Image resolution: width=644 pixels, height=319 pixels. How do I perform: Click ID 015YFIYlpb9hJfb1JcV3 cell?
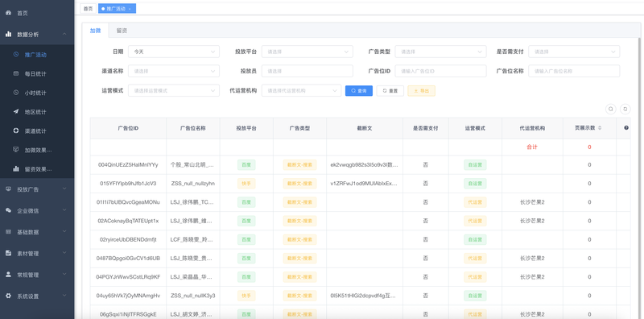128,184
